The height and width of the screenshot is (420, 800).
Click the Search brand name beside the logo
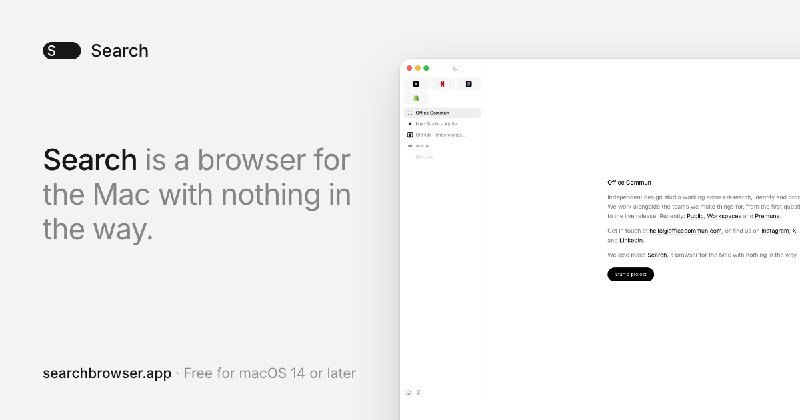(x=120, y=51)
